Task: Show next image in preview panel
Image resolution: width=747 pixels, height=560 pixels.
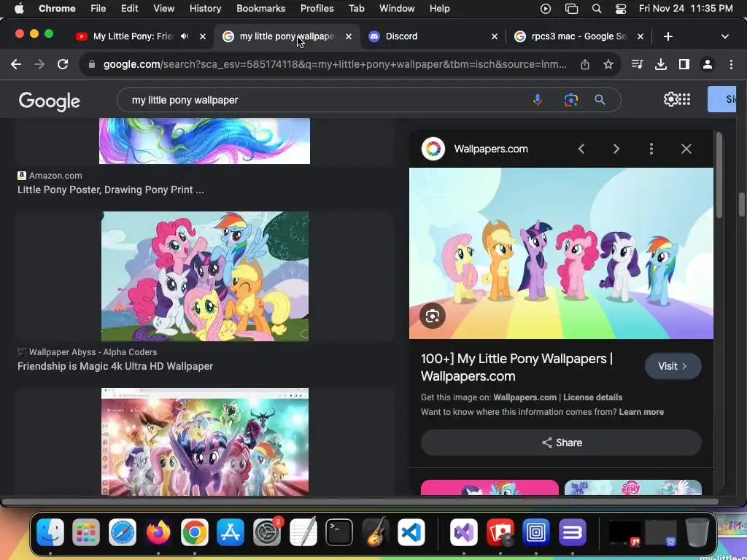Action: tap(616, 149)
